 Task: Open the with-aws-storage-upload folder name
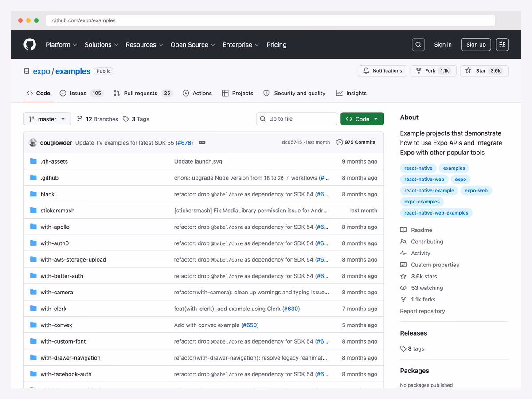pyautogui.click(x=73, y=260)
